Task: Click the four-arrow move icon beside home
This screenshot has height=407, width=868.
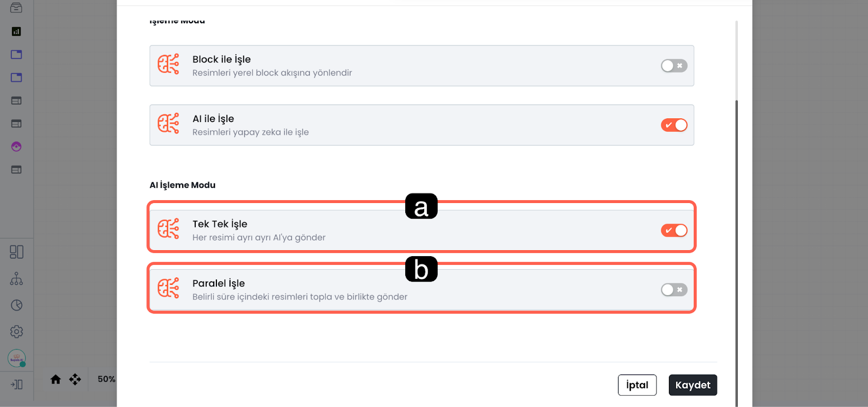Action: click(75, 379)
